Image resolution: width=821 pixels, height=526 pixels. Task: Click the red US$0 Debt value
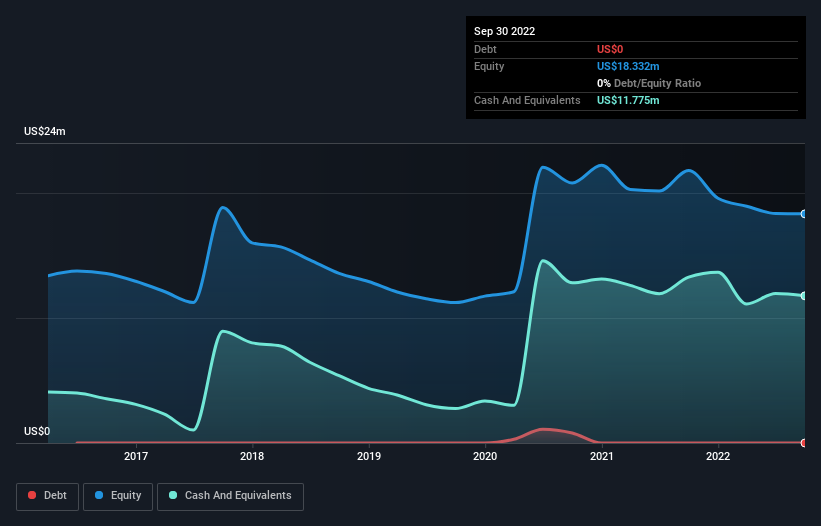pyautogui.click(x=610, y=49)
